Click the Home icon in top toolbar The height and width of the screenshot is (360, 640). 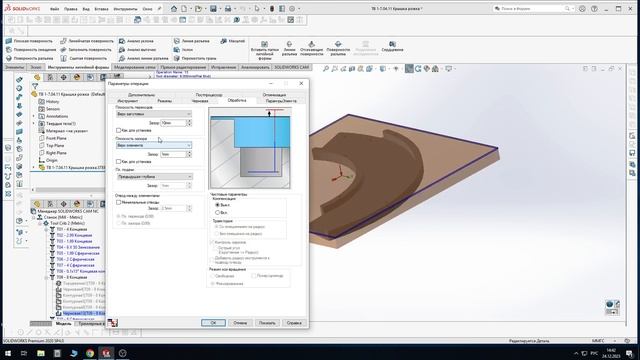pos(174,9)
